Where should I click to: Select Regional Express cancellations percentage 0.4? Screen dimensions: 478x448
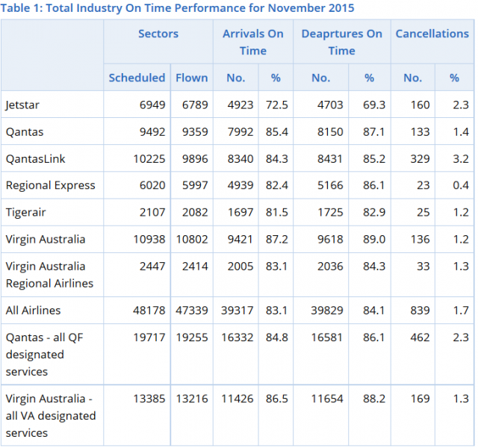tap(461, 185)
